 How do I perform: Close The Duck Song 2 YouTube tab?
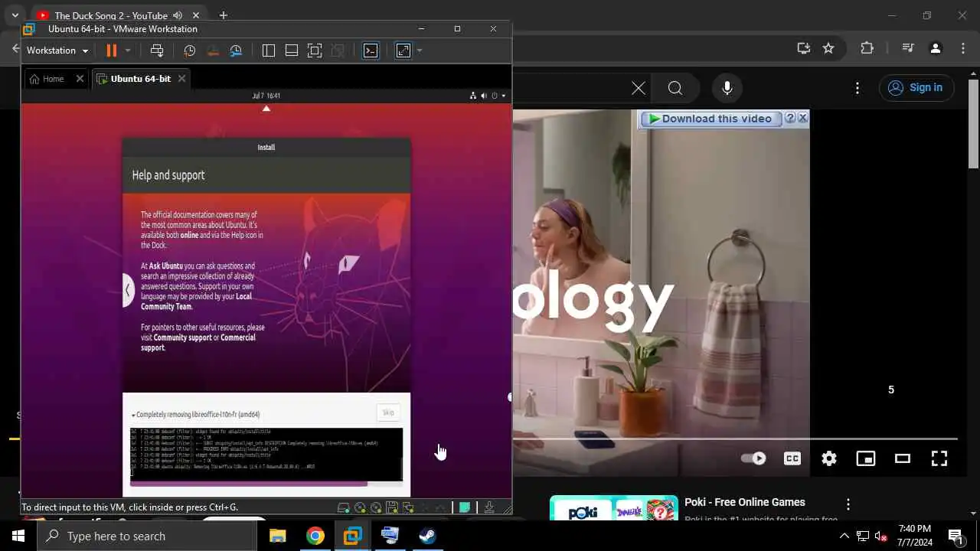(194, 15)
